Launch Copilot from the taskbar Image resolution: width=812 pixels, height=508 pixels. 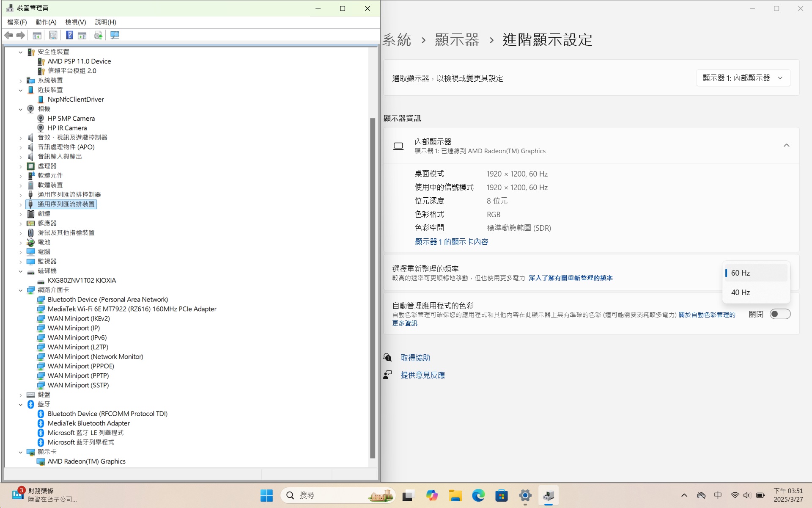click(432, 495)
